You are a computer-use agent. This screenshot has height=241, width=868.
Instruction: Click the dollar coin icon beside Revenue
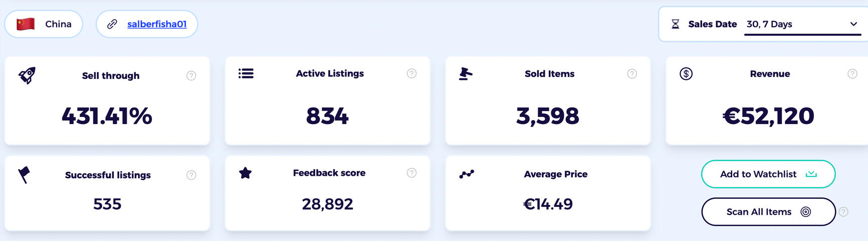pyautogui.click(x=686, y=74)
